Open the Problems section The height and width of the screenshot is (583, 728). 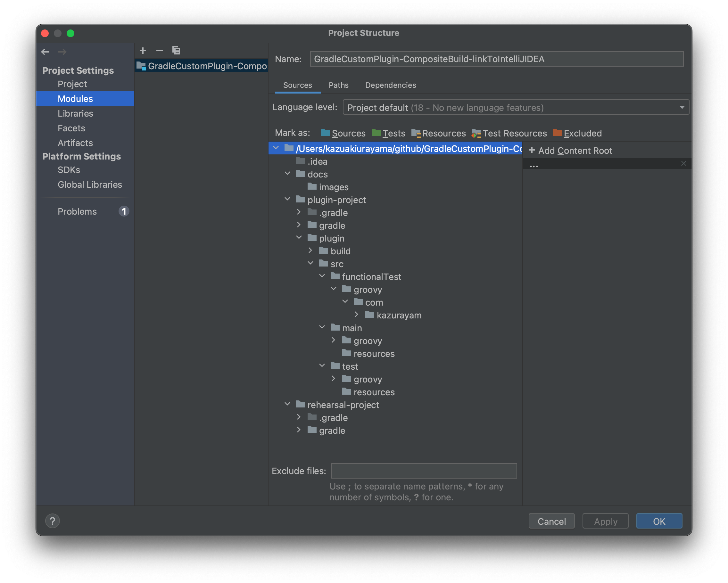[77, 211]
